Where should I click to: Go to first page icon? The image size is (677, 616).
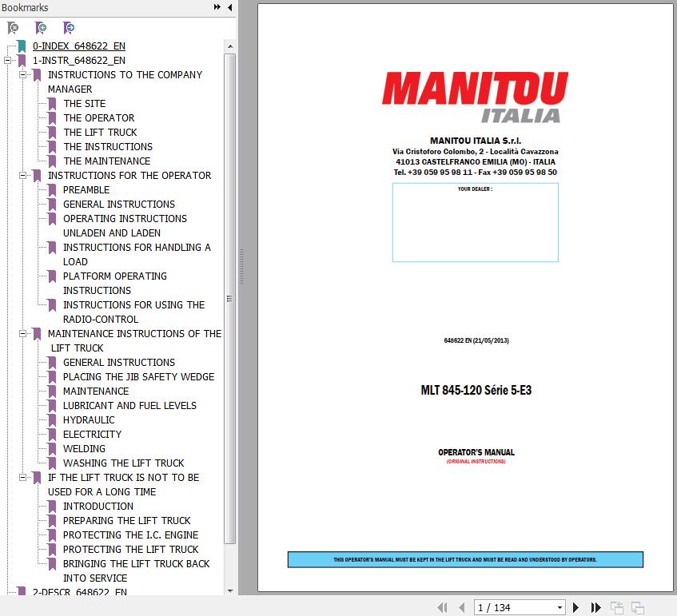pos(443,607)
